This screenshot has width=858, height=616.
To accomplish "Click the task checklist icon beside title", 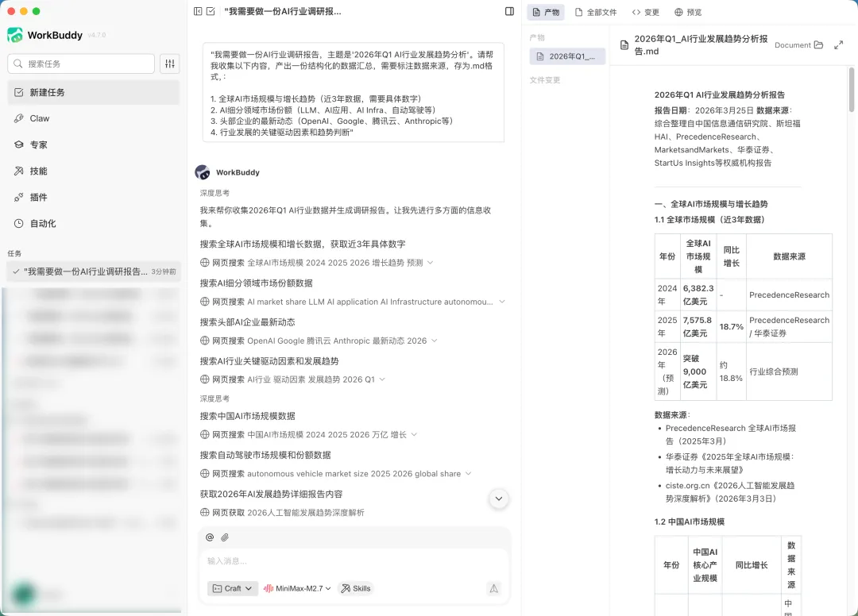I will tap(211, 11).
